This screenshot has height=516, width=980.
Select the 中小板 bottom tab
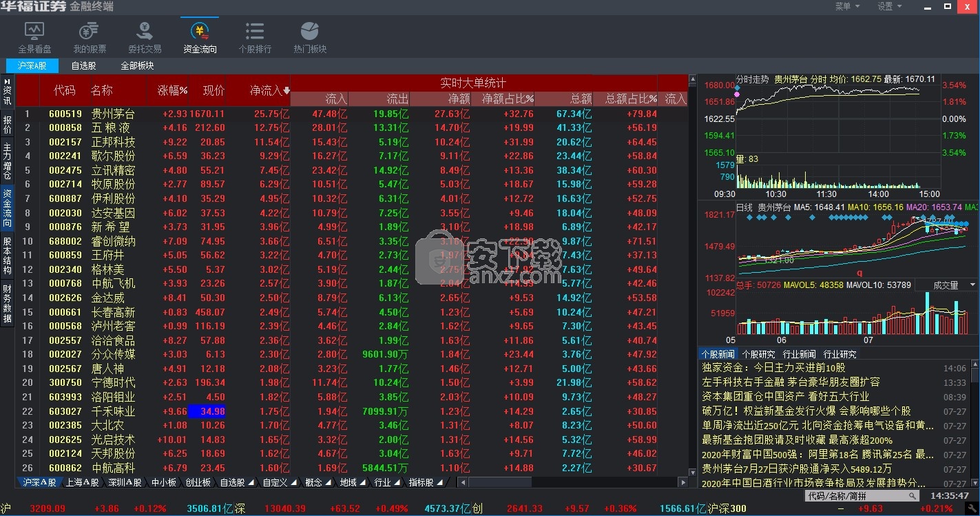point(164,482)
